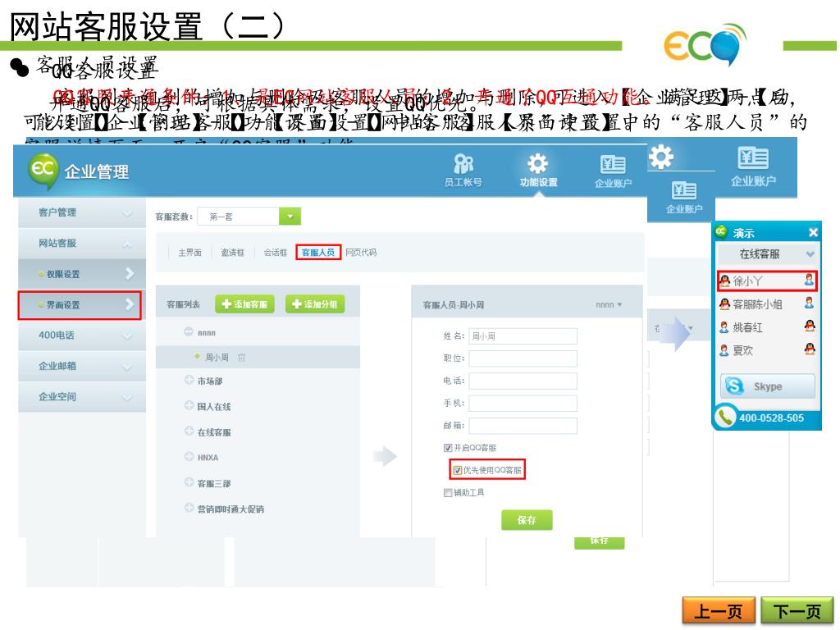Image resolution: width=840 pixels, height=630 pixels.
Task: Expand the 营销即时通大促销 group
Action: [189, 508]
